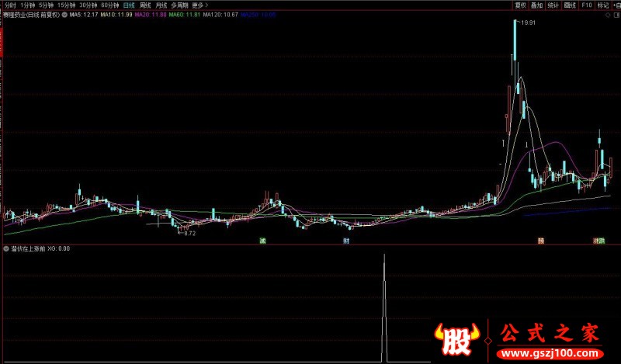Click the diamond icon at chart corner

coord(608,15)
